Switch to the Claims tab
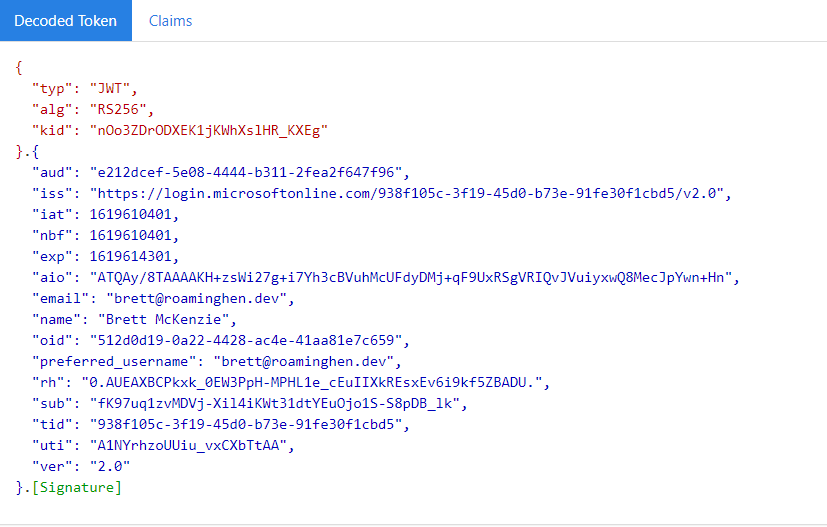 [x=170, y=21]
